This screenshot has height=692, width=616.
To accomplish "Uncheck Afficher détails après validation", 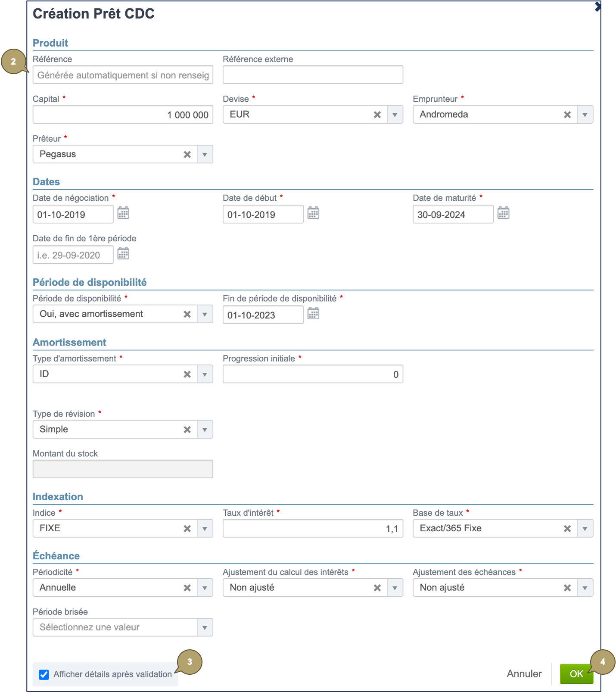I will pyautogui.click(x=44, y=674).
